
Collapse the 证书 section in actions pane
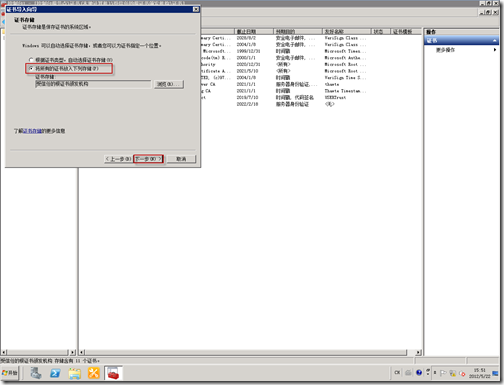pyautogui.click(x=494, y=41)
